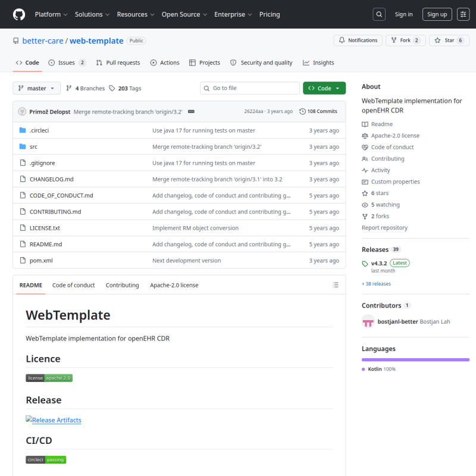Screen dimensions: 476x476
Task: View the 108 Commits history
Action: click(318, 111)
